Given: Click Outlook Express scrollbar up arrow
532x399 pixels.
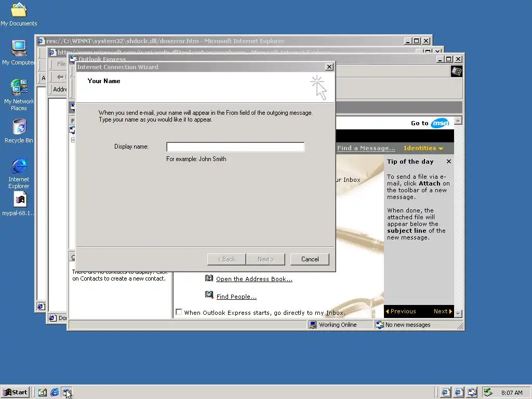Looking at the screenshot, I should coord(458,121).
